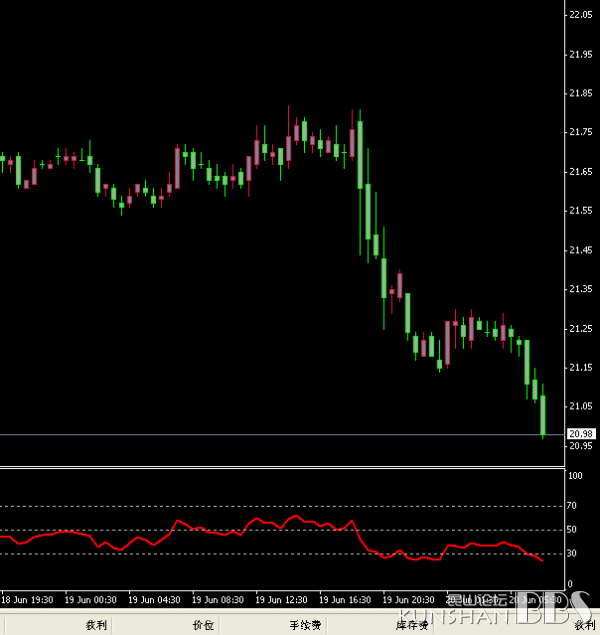Click the indicator 70 level label

573,507
